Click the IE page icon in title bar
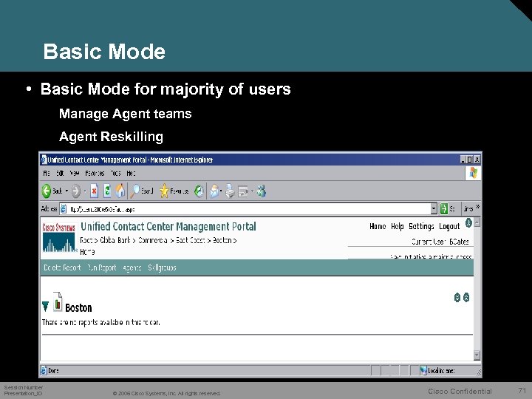This screenshot has height=399, width=532. pyautogui.click(x=44, y=160)
